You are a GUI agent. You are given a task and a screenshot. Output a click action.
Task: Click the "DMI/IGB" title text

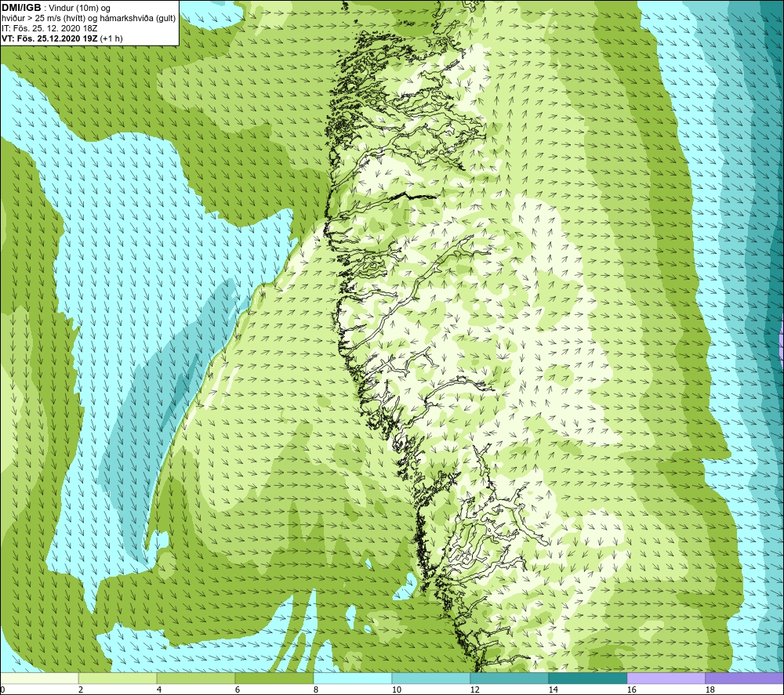coord(21,8)
